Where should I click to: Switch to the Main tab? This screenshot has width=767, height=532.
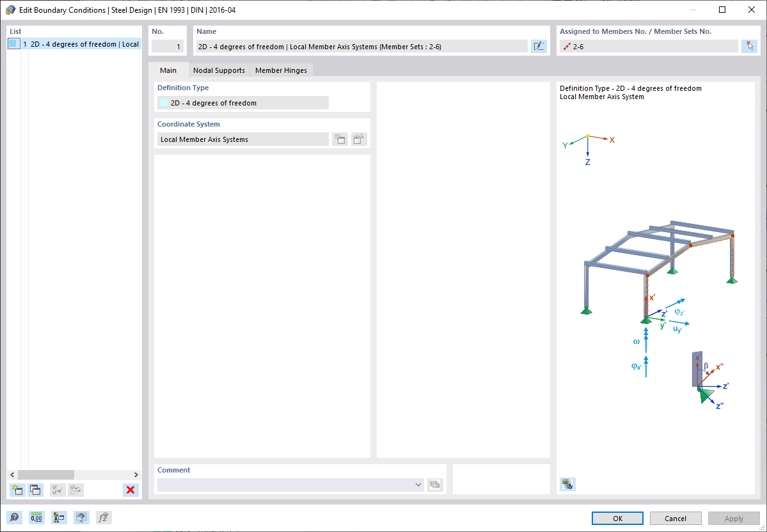coord(168,70)
